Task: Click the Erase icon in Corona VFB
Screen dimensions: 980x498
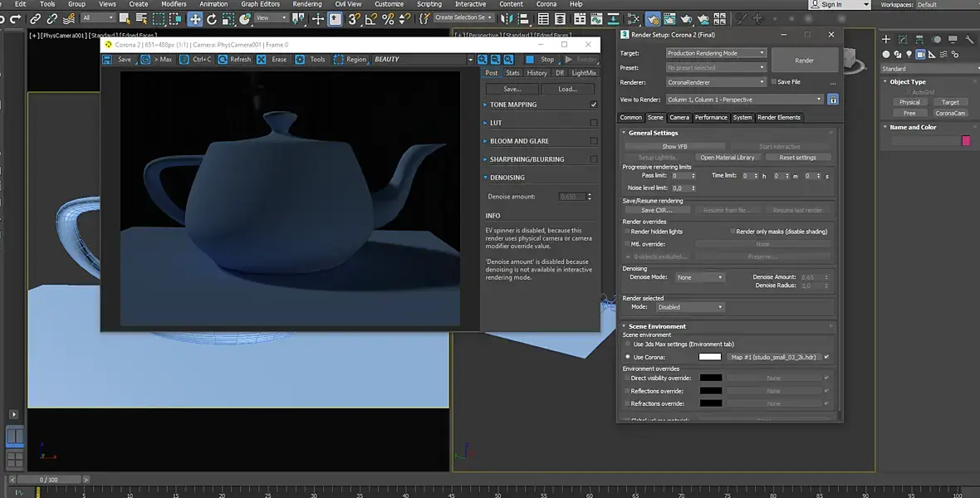Action: (262, 59)
